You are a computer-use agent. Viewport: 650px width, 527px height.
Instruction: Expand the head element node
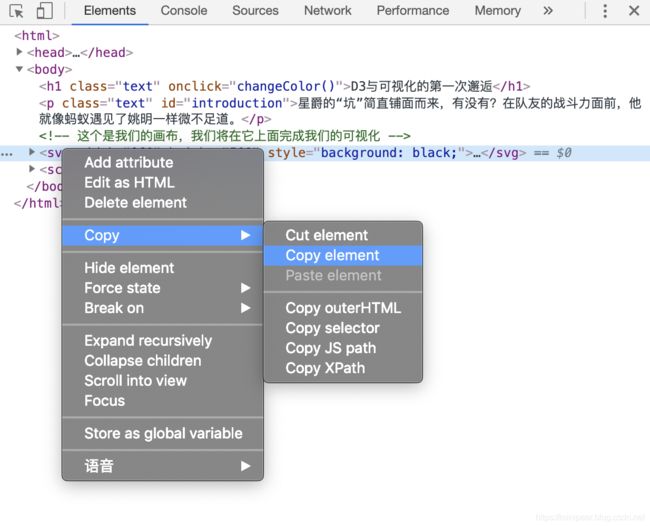point(21,52)
